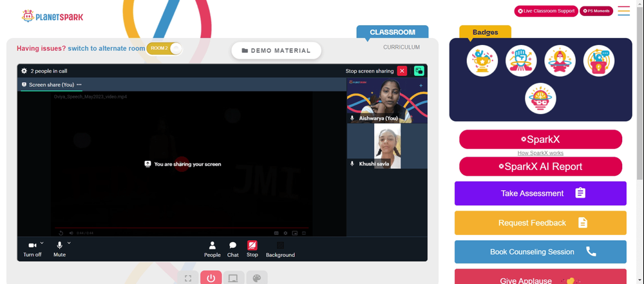Click Aishwarya (You) video tile
This screenshot has height=284, width=644.
pos(387,100)
